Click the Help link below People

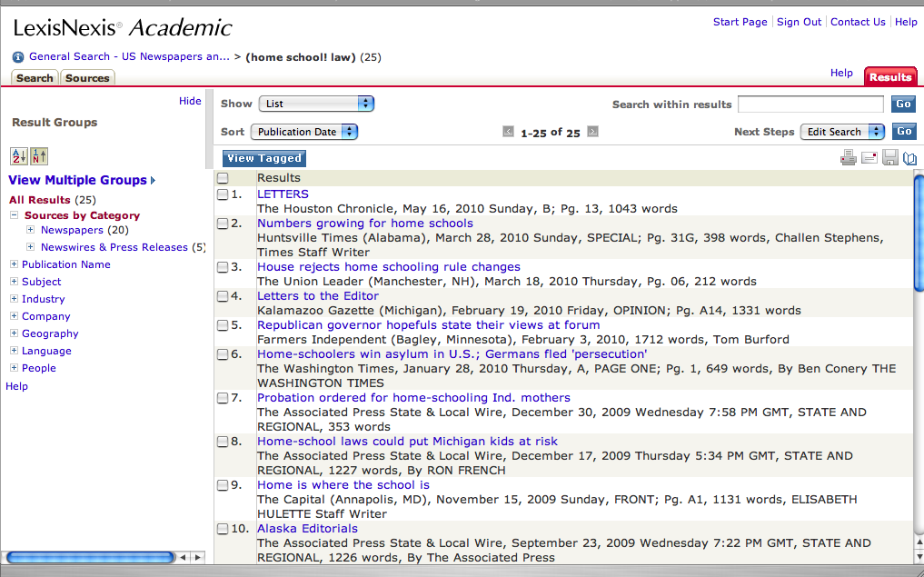16,386
